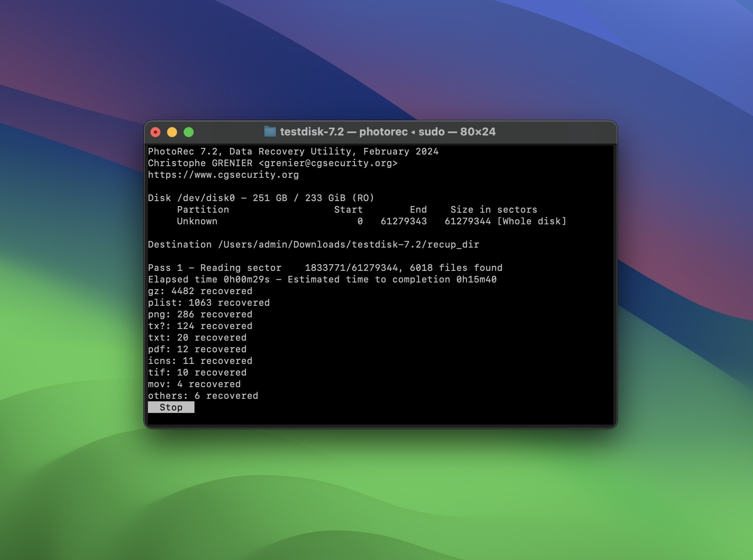
Task: Click the 'https://www.cgsecurity.org' URL text
Action: pos(223,175)
